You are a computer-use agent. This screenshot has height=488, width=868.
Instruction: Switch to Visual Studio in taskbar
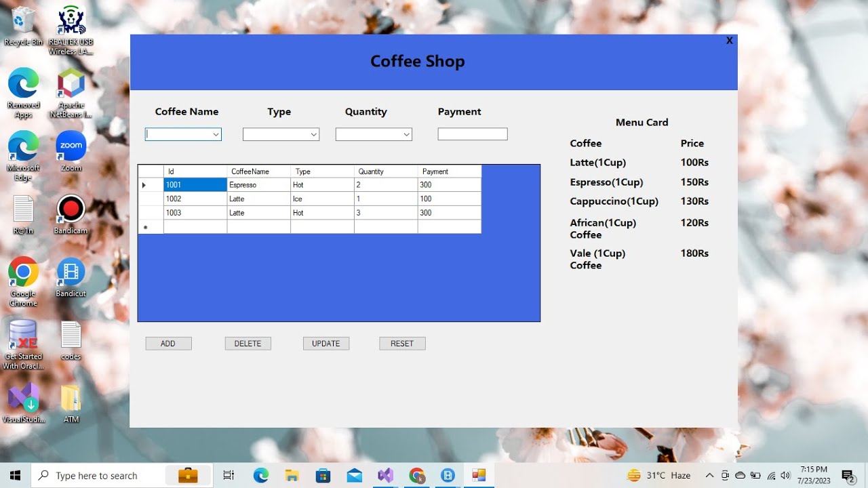[385, 475]
